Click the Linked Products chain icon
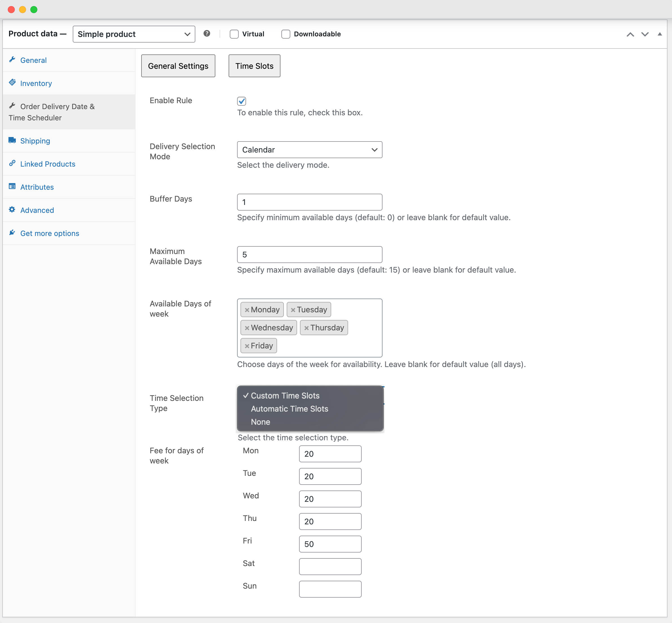The height and width of the screenshot is (623, 672). [x=12, y=163]
